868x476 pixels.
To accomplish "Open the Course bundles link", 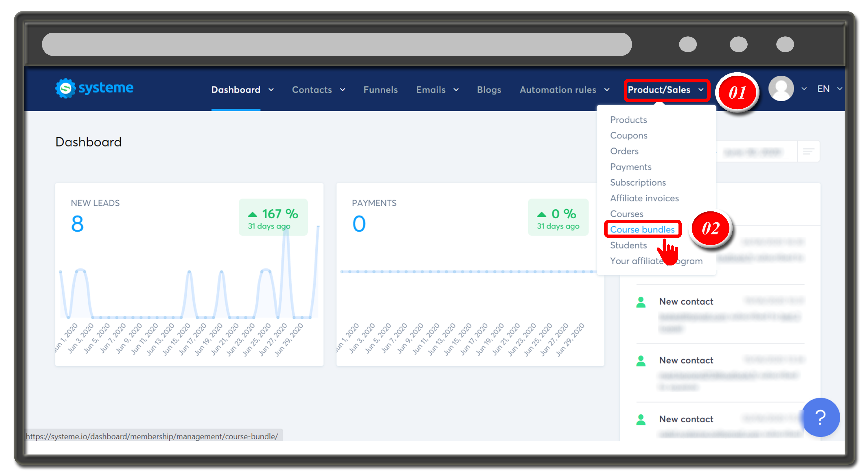I will 642,229.
